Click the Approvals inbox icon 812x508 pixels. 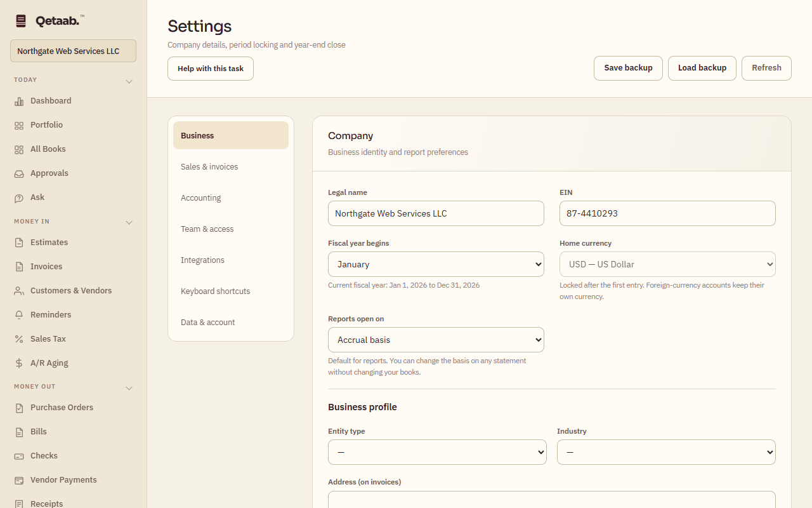[x=19, y=173]
